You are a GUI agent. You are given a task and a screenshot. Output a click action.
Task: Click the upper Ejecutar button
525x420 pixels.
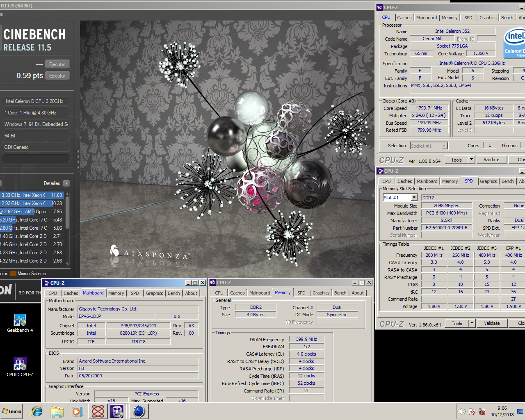click(57, 64)
